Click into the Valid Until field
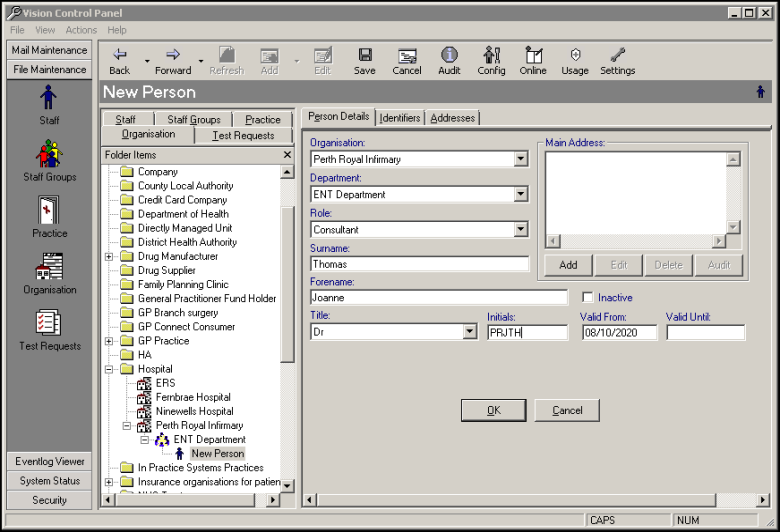 click(705, 333)
